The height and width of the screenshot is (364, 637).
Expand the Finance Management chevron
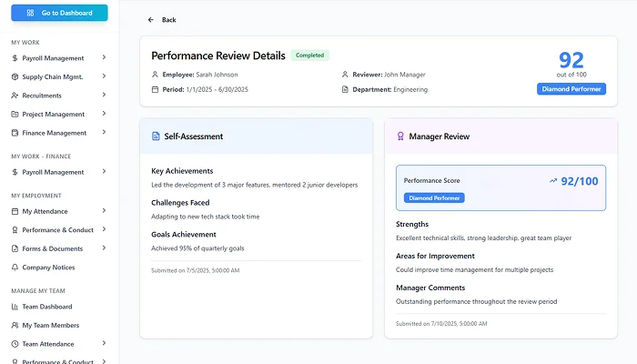click(x=104, y=133)
